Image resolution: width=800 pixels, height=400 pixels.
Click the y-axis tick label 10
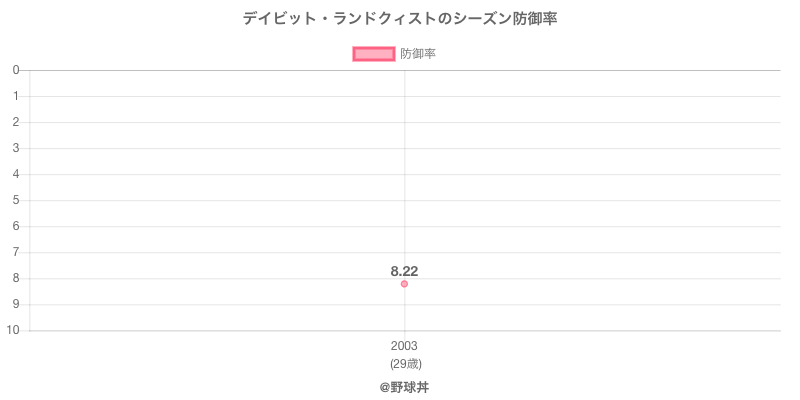coord(14,330)
